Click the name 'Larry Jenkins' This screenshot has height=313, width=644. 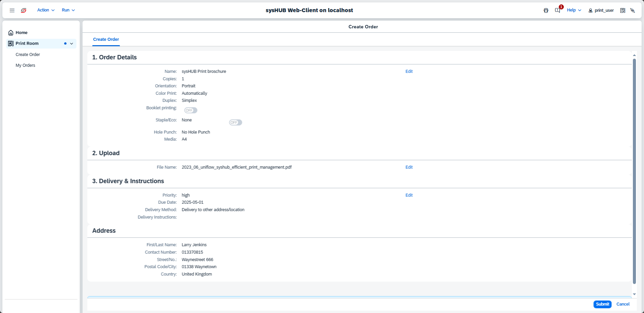(194, 245)
